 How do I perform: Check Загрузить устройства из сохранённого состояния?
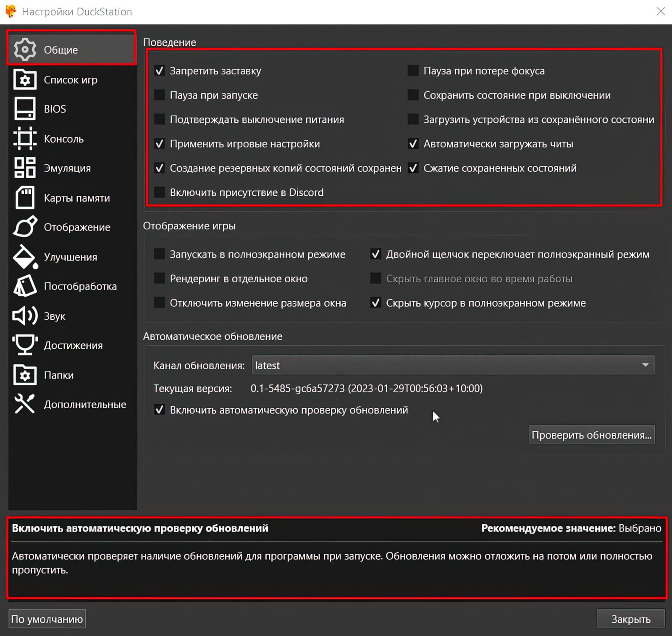(413, 119)
